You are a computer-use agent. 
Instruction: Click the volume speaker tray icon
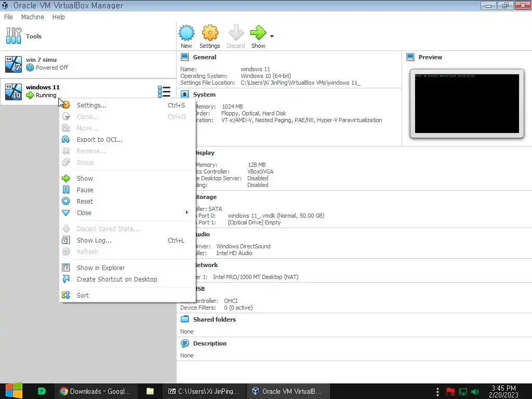coord(475,392)
